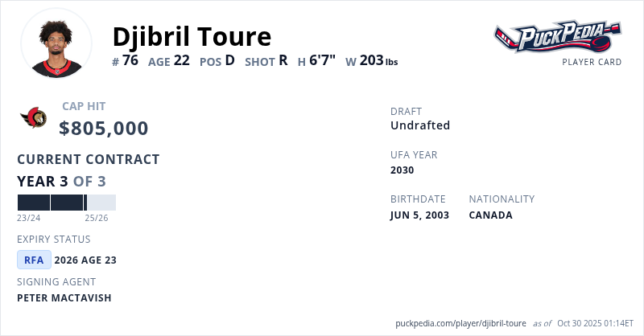Screen dimensions: 644x336
Task: Click the height 6'7" value
Action: 322,60
